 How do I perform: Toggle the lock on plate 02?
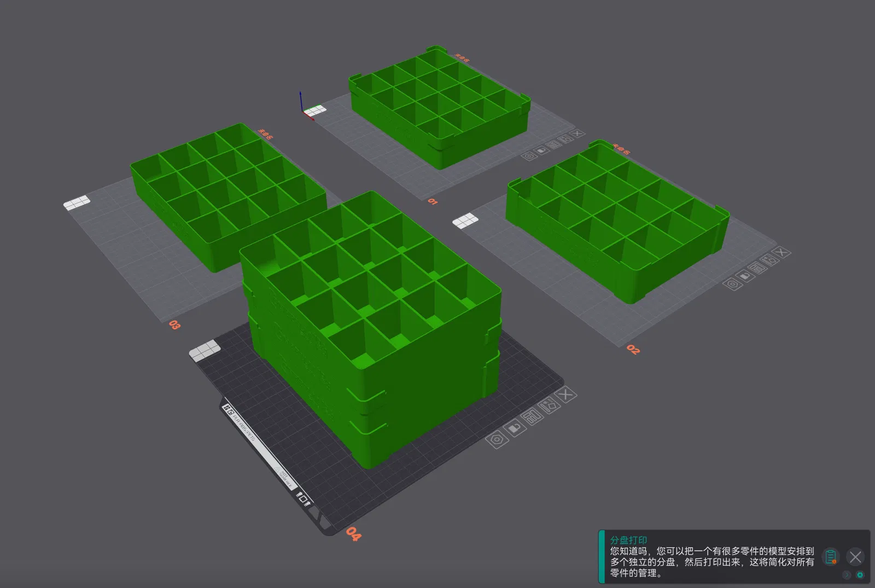pyautogui.click(x=744, y=276)
